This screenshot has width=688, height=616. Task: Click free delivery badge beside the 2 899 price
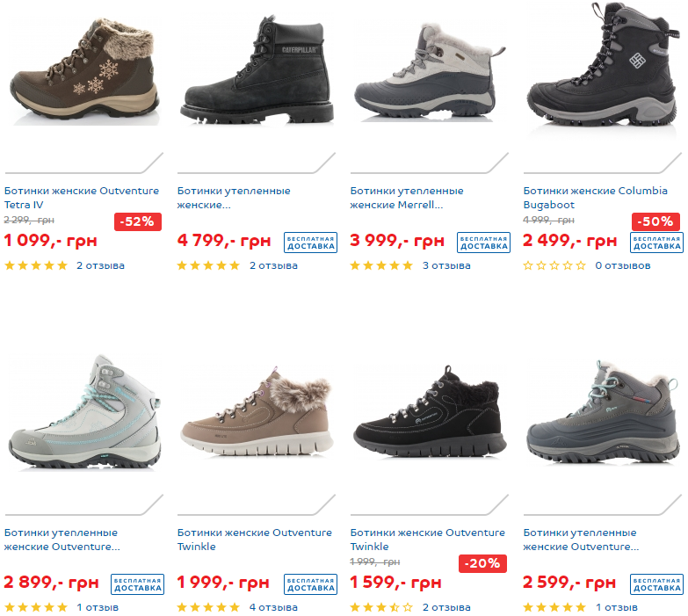137,584
